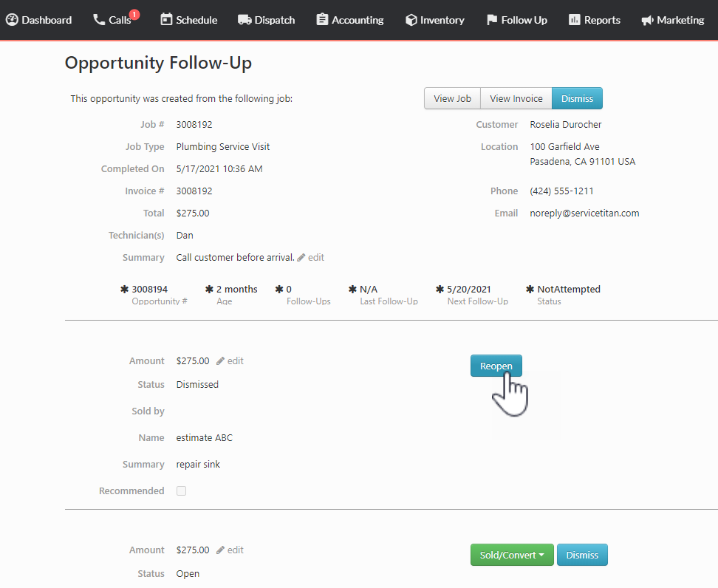Click phone number (424) 555-1211
The height and width of the screenshot is (588, 718).
coord(561,191)
